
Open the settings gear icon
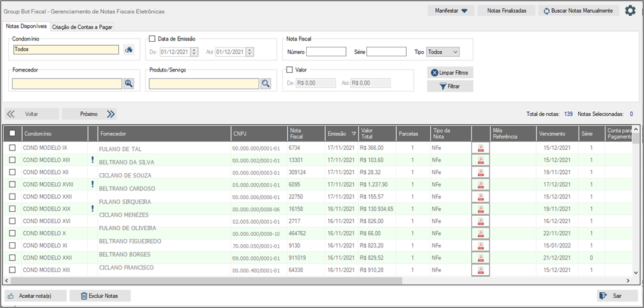(x=630, y=11)
